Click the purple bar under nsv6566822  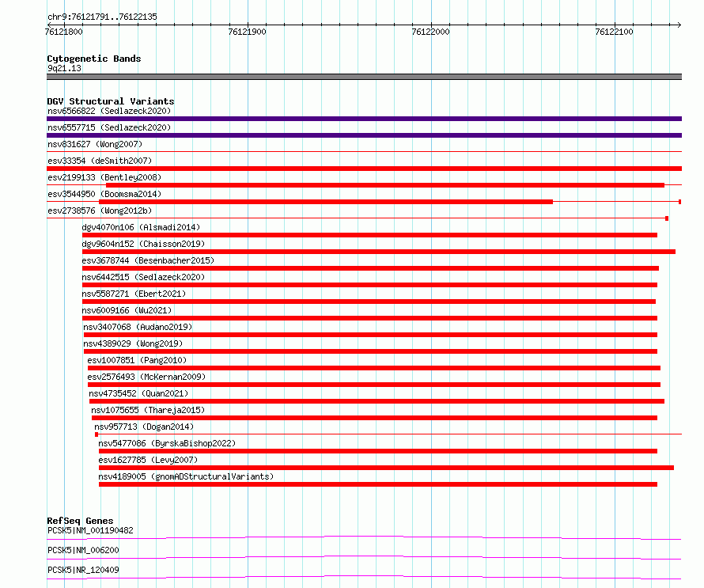[364, 119]
